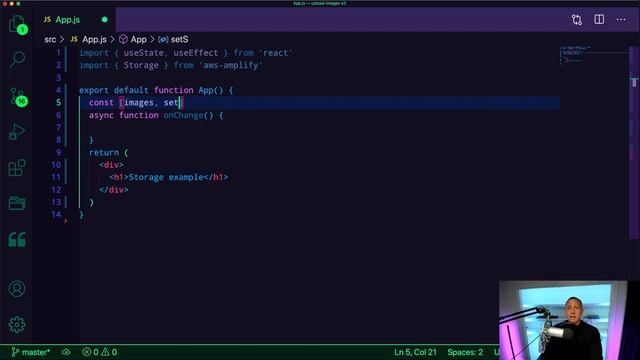Viewport: 640px width, 360px height.
Task: Click 'onChange' function name
Action: [x=183, y=115]
